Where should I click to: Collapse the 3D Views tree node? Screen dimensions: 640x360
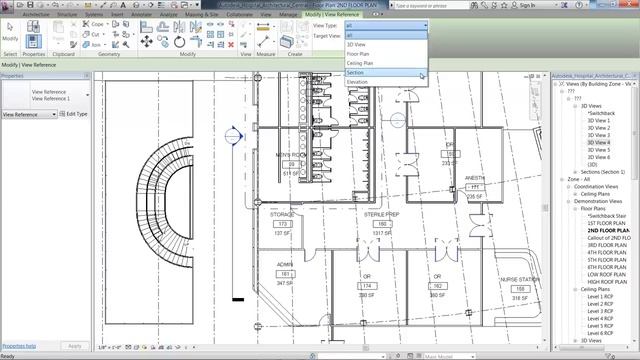pyautogui.click(x=576, y=106)
